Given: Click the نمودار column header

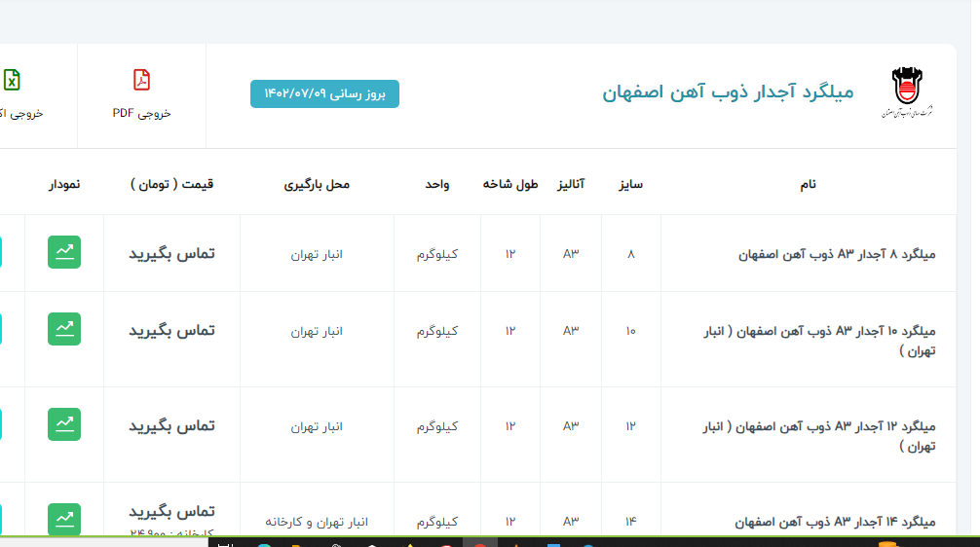Looking at the screenshot, I should click(64, 183).
